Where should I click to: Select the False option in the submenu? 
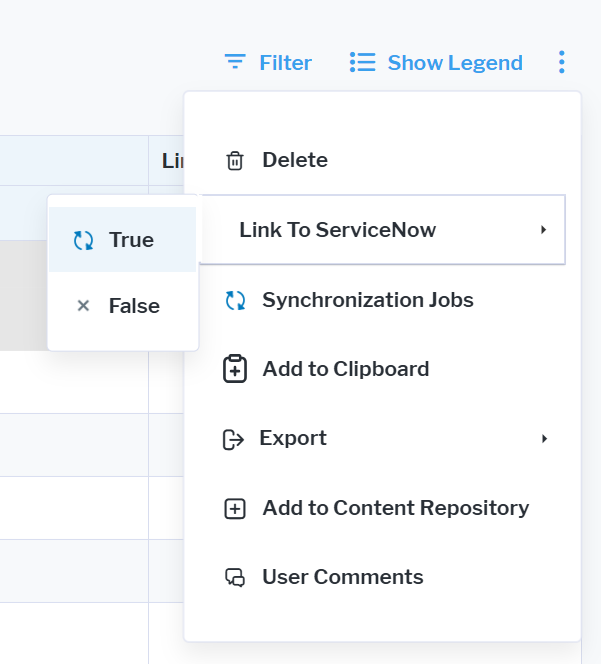134,306
